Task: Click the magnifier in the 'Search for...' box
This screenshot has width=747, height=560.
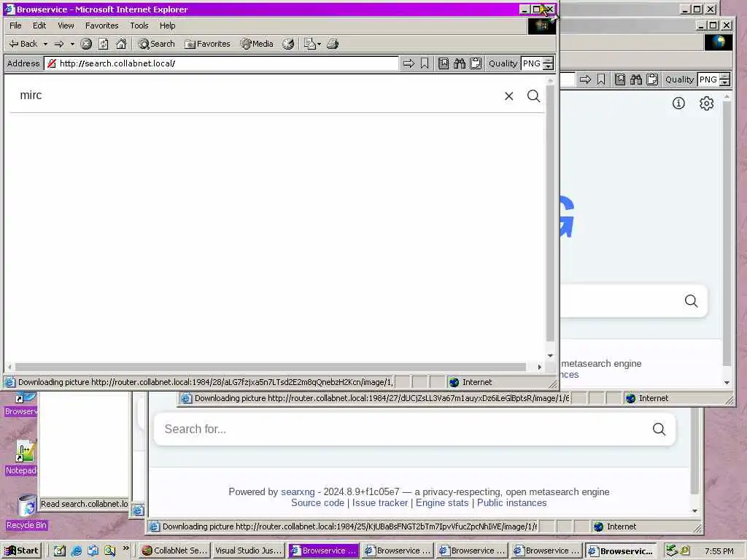Action: (x=659, y=429)
